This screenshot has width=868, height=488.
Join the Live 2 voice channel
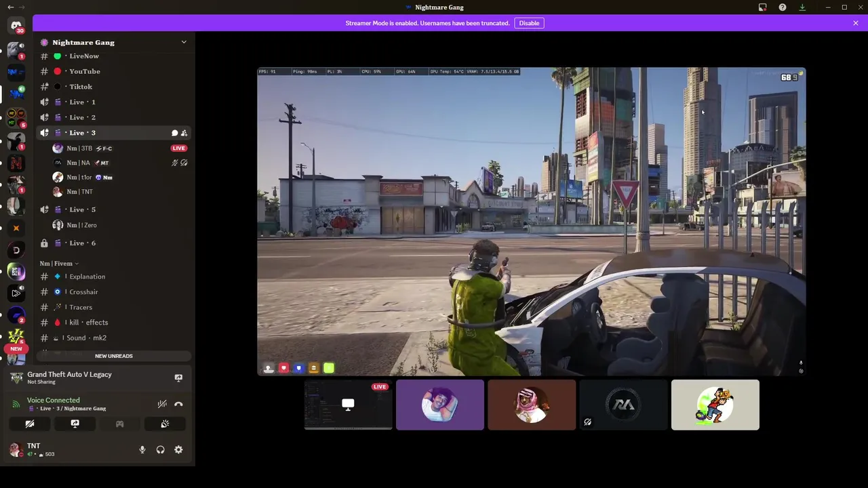113,117
